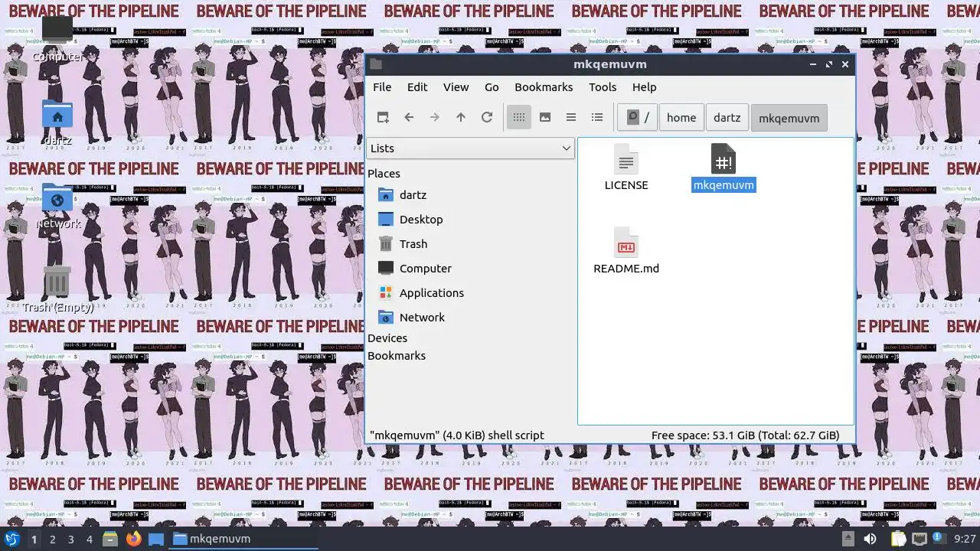
Task: Go to parent folder with up arrow
Action: [461, 117]
